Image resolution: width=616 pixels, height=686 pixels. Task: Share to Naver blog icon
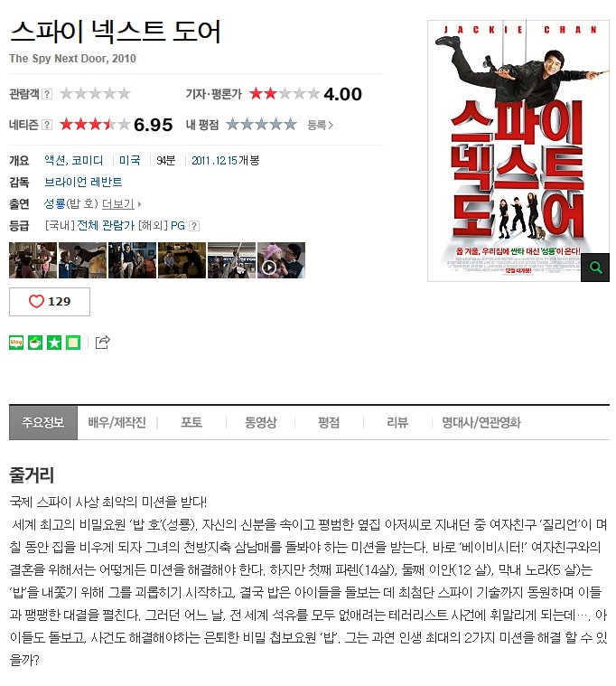[16, 343]
